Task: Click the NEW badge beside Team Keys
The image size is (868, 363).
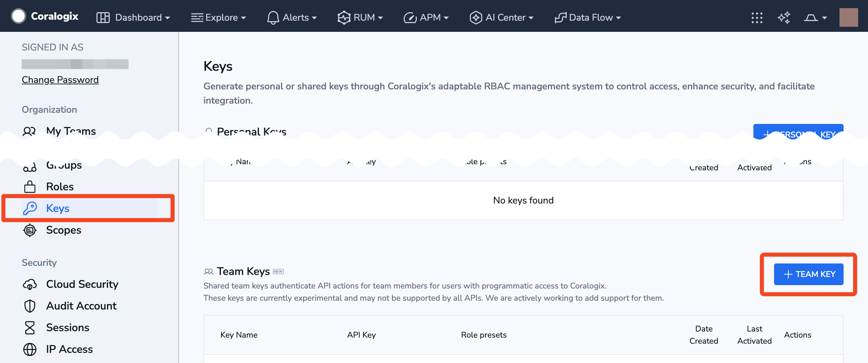Action: 278,272
